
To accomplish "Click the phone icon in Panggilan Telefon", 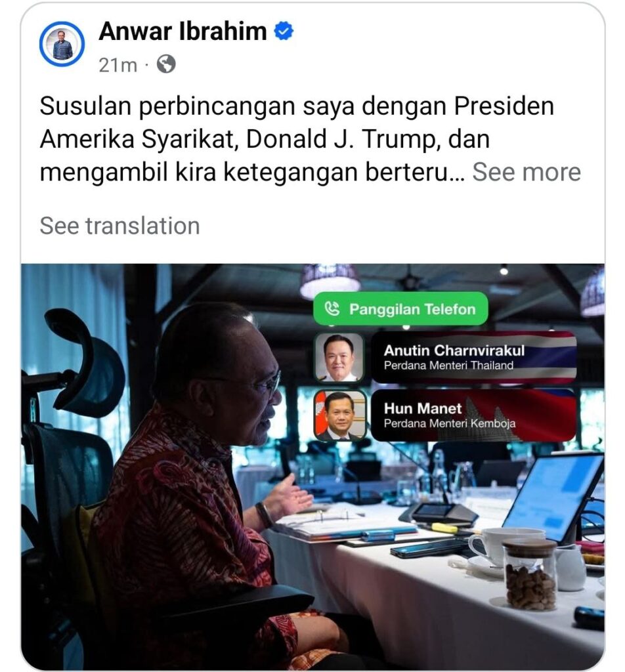I will [332, 308].
